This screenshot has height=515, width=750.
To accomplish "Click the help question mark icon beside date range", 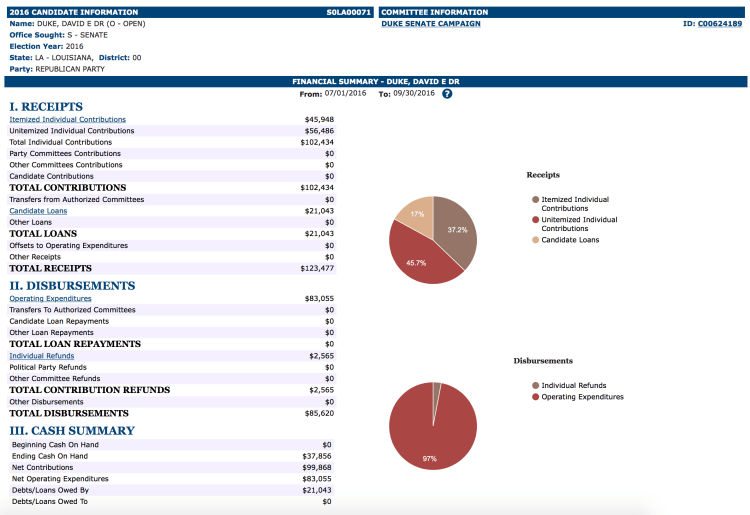I will (447, 93).
